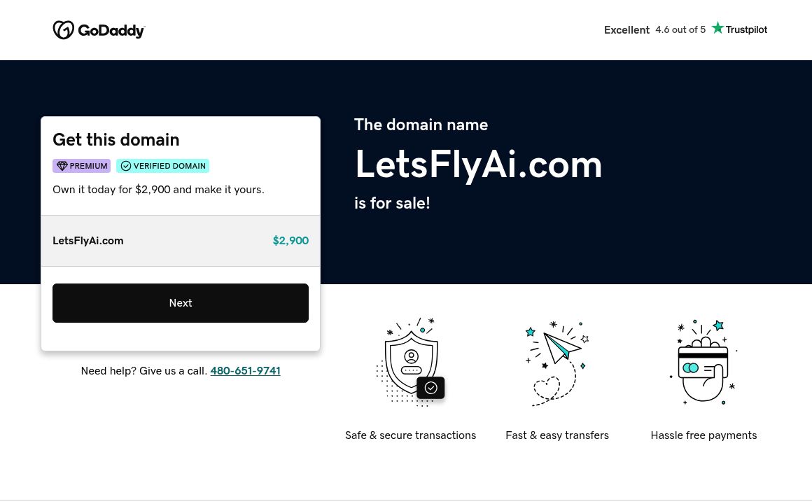
Task: Click the checkmark icon in VERIFIED DOMAIN badge
Action: (126, 166)
